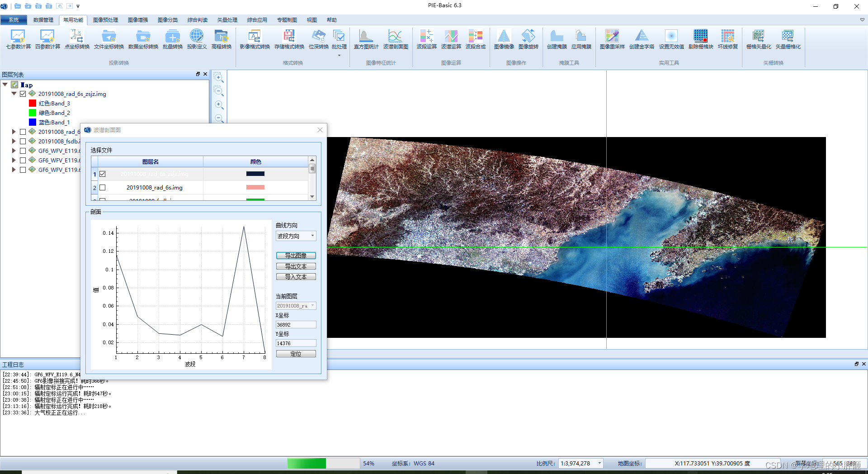Screen dimensions: 868x474
Task: Open 波段运算 band math tool
Action: pyautogui.click(x=427, y=39)
